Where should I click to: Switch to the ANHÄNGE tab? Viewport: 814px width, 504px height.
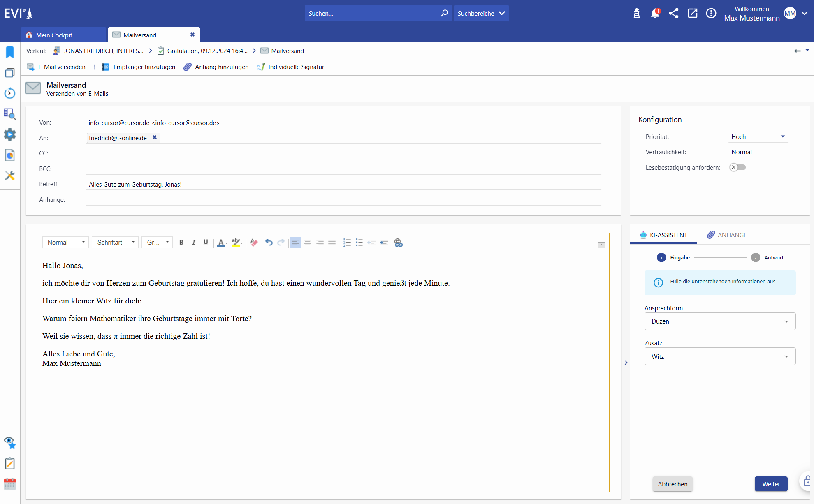pyautogui.click(x=727, y=235)
